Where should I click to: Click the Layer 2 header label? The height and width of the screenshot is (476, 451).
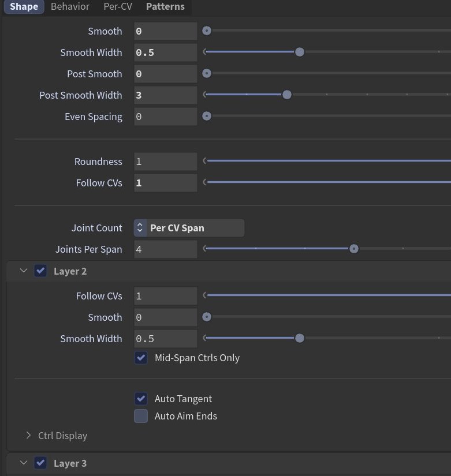[x=70, y=271]
